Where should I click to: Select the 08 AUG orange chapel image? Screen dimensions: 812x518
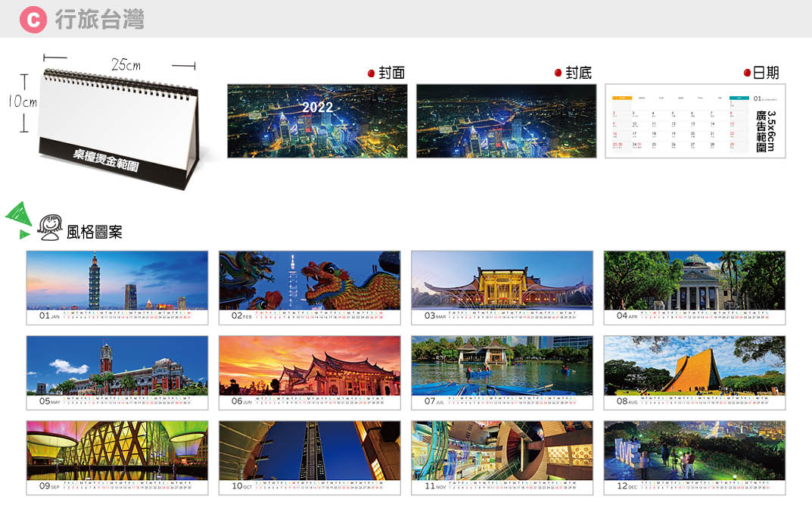(x=694, y=366)
